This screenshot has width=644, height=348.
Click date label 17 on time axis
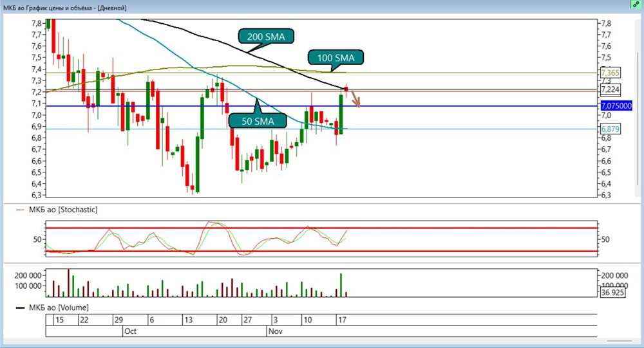342,320
